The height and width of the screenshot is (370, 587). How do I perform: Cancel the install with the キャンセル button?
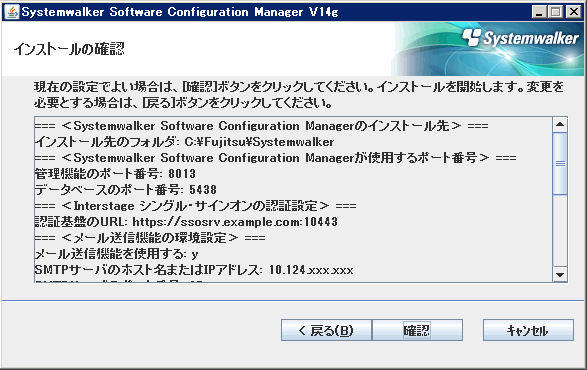pos(528,330)
